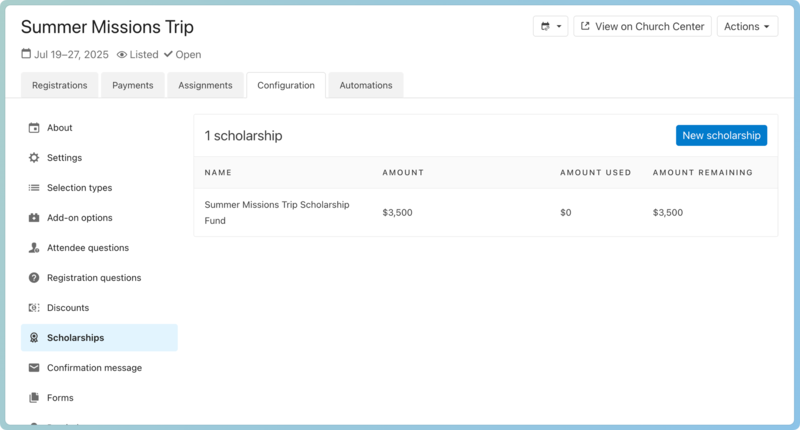Switch to the Payments tab

point(133,85)
